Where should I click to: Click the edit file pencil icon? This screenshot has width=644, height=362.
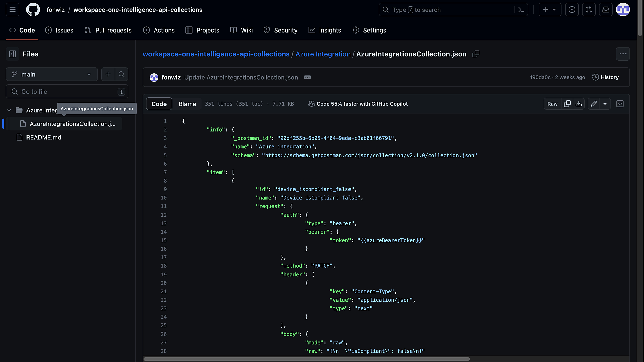click(x=594, y=104)
